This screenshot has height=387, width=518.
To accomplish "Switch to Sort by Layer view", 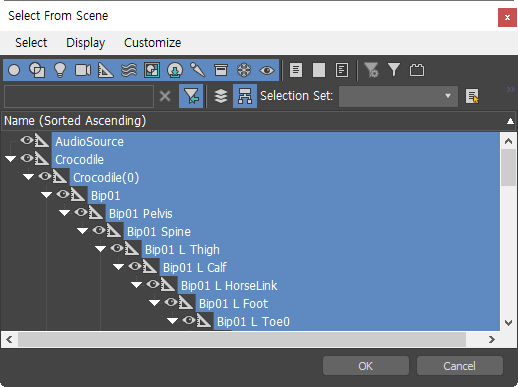I will point(221,96).
